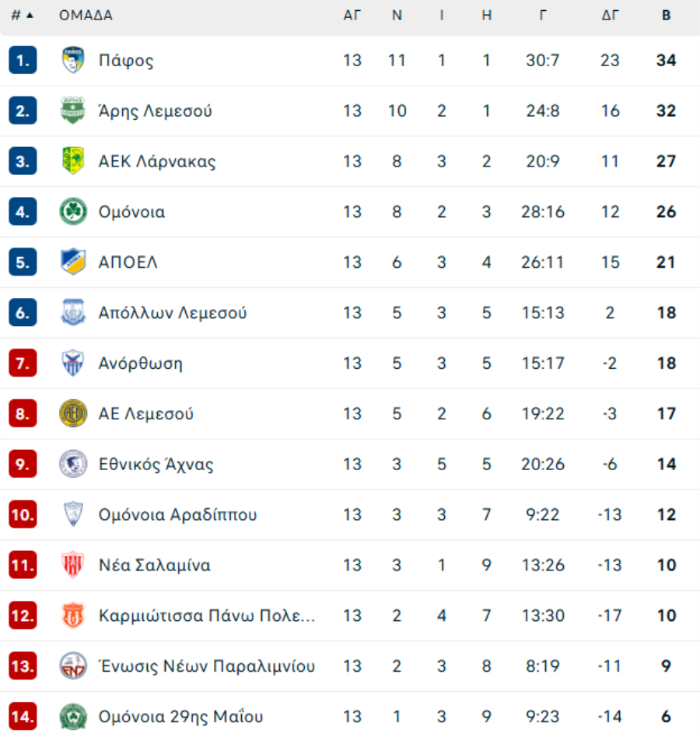Open the Ανόρθωση team name link

click(141, 363)
